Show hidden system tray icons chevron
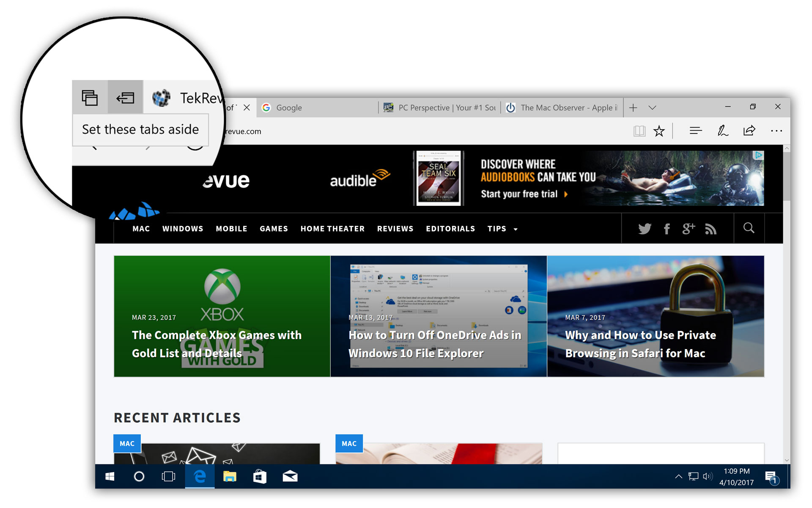Viewport: 812px width, 508px height. (x=678, y=477)
